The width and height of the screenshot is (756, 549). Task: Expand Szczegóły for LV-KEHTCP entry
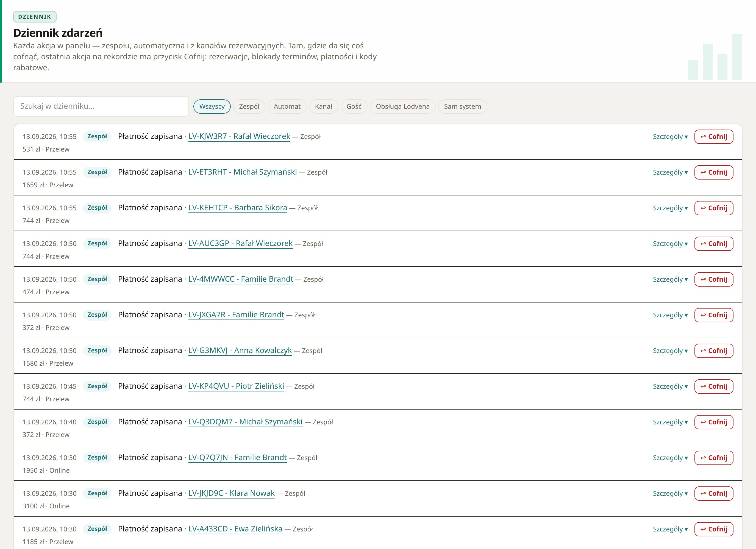670,208
